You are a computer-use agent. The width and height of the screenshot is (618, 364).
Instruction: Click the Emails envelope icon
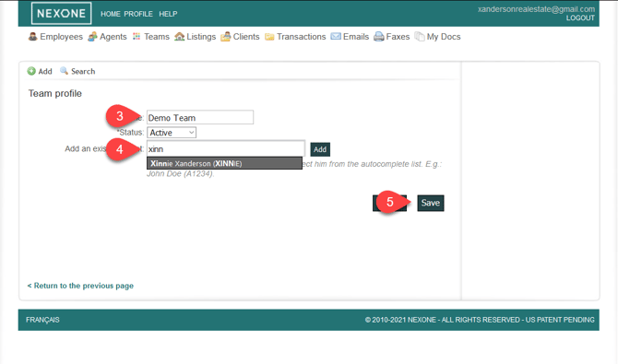pos(336,36)
